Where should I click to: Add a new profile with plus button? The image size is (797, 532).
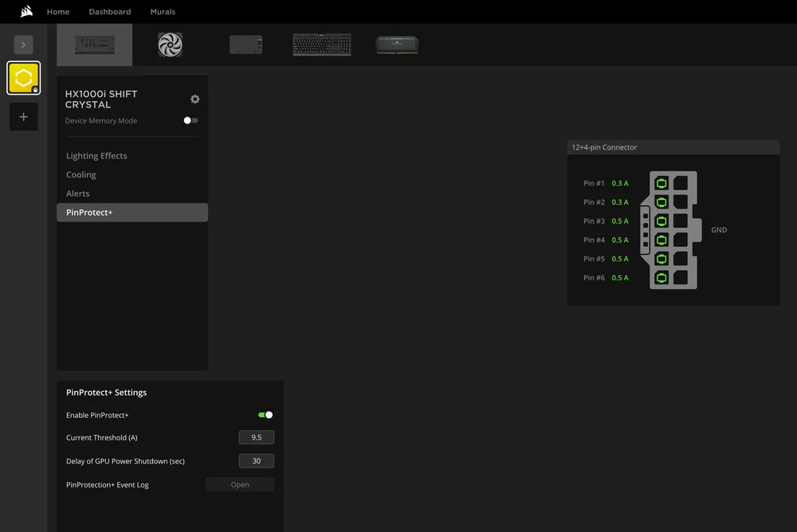click(23, 117)
